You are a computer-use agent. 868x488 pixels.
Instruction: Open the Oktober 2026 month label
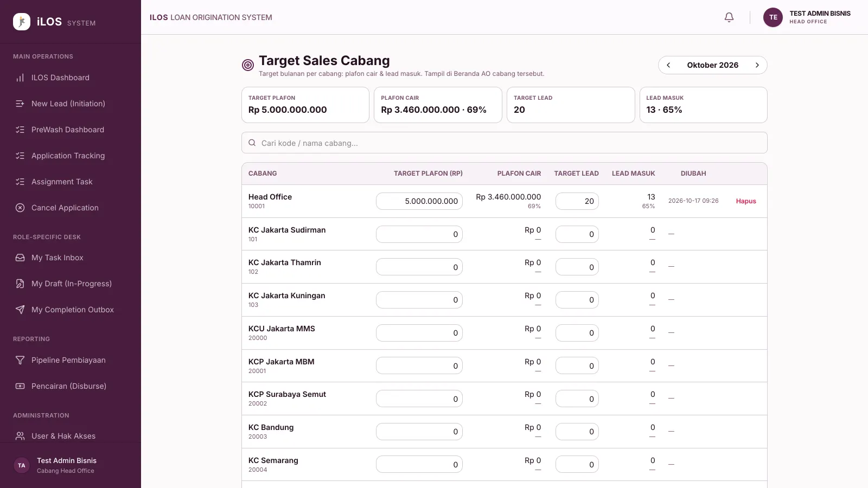[713, 65]
